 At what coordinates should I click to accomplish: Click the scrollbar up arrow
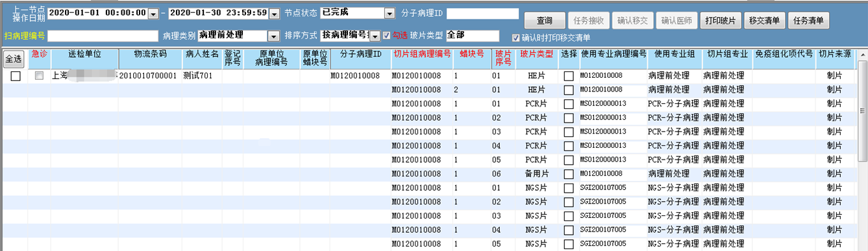coord(862,54)
